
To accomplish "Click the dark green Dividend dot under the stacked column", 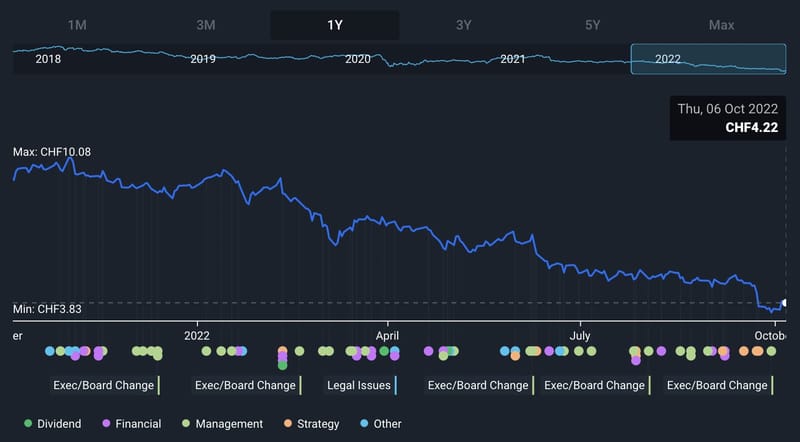I will point(283,365).
